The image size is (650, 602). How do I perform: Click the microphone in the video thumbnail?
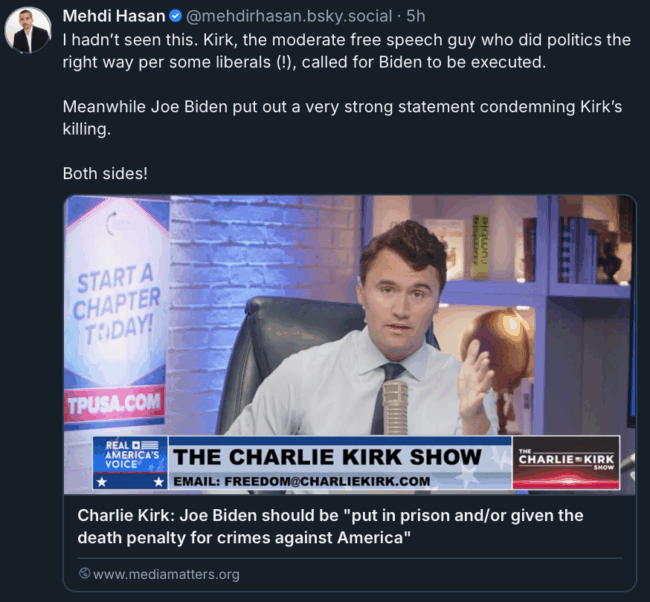pos(395,408)
